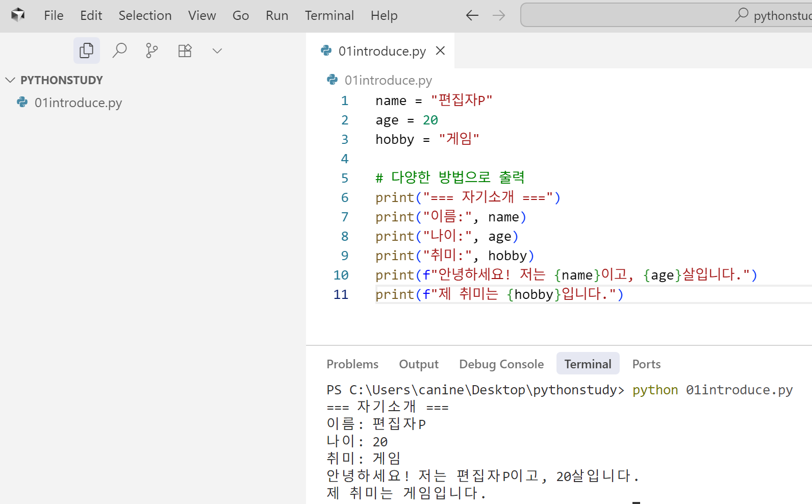Click line number 1 in the gutter

345,100
